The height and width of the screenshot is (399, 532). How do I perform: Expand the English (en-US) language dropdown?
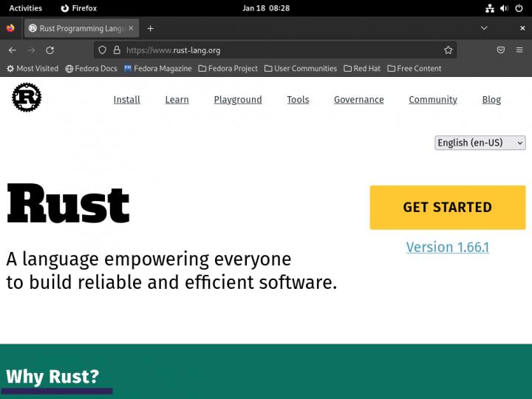coord(480,143)
